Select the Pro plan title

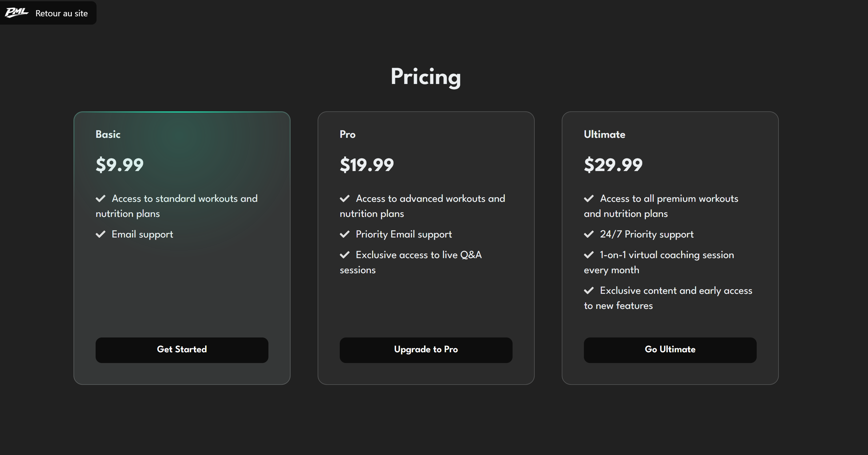pyautogui.click(x=347, y=134)
